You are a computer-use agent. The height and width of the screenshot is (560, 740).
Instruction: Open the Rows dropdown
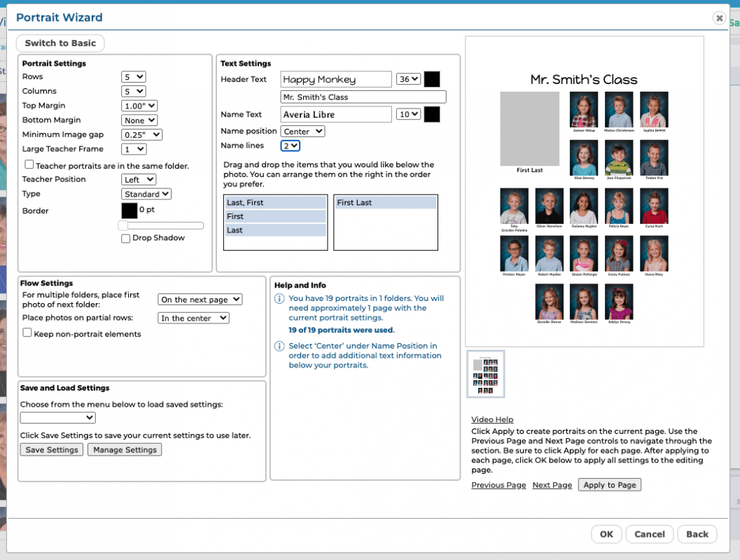(133, 77)
